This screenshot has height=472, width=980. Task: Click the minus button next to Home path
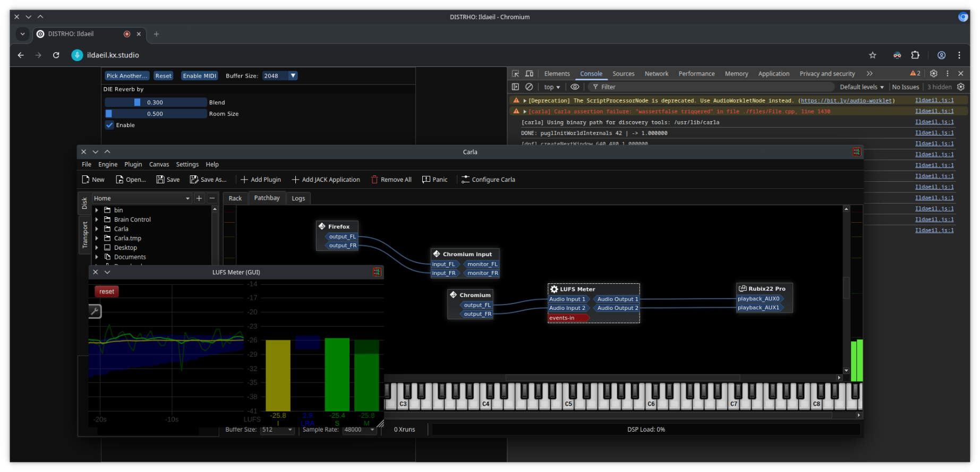pos(212,198)
